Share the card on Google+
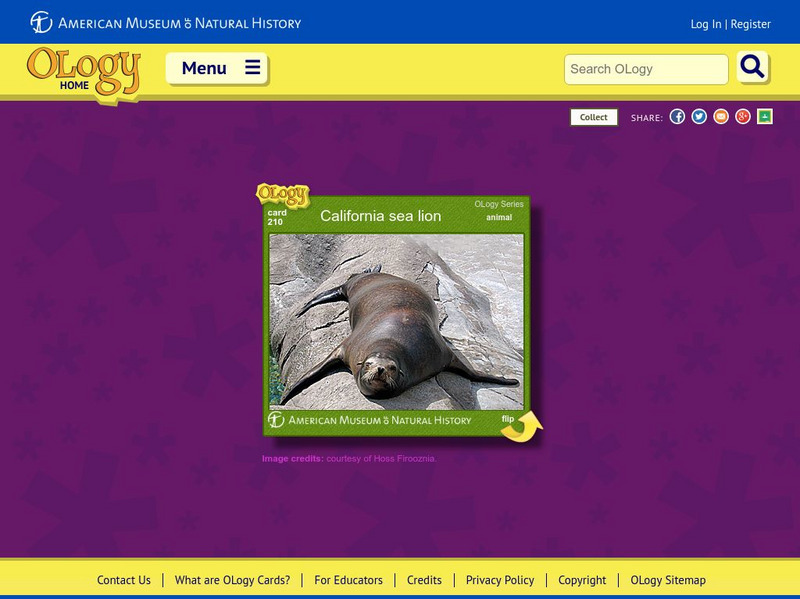The image size is (800, 599). pos(742,115)
